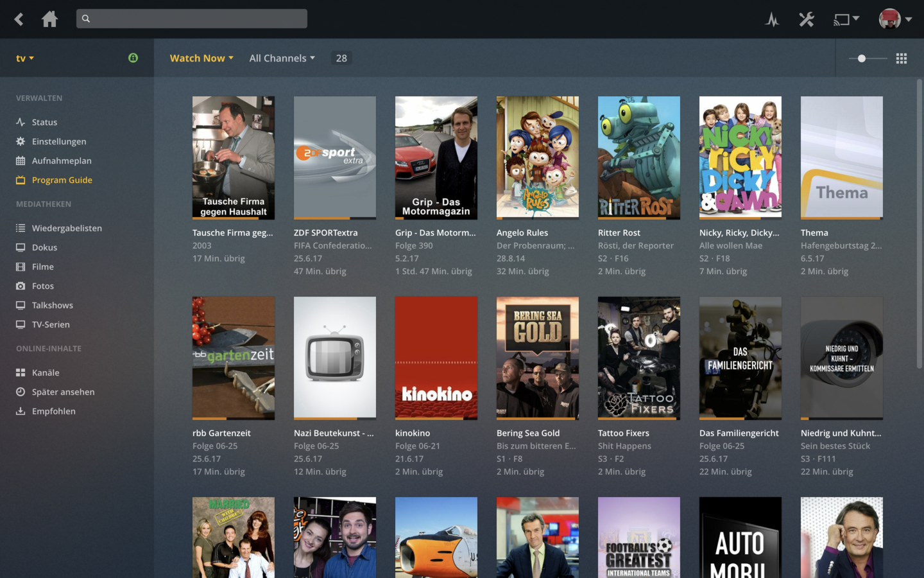This screenshot has height=578, width=924.
Task: Switch to grid view icon
Action: click(902, 58)
